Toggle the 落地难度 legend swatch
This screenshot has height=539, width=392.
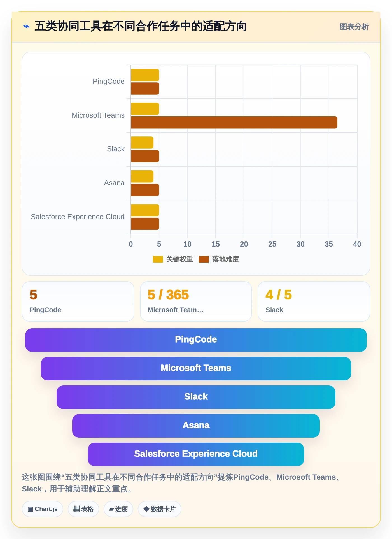pos(204,259)
